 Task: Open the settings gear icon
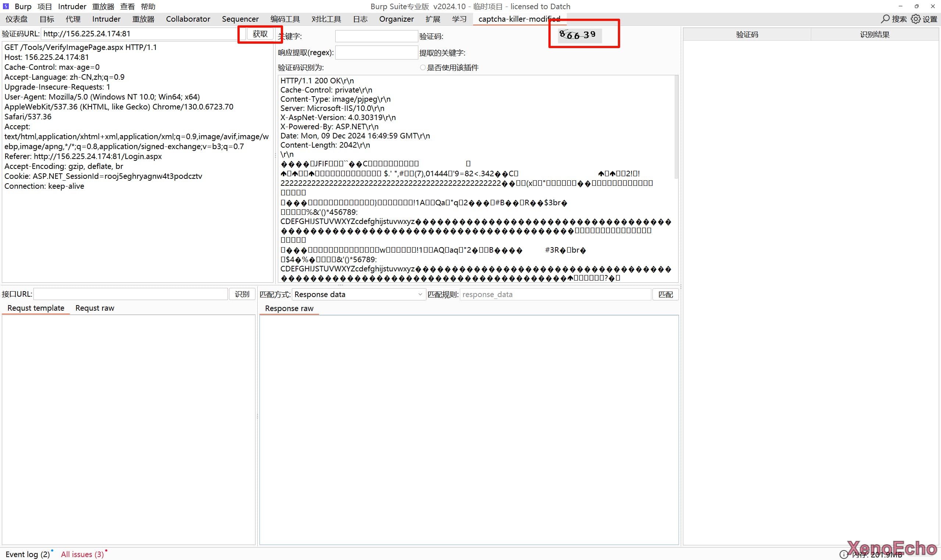coord(915,19)
